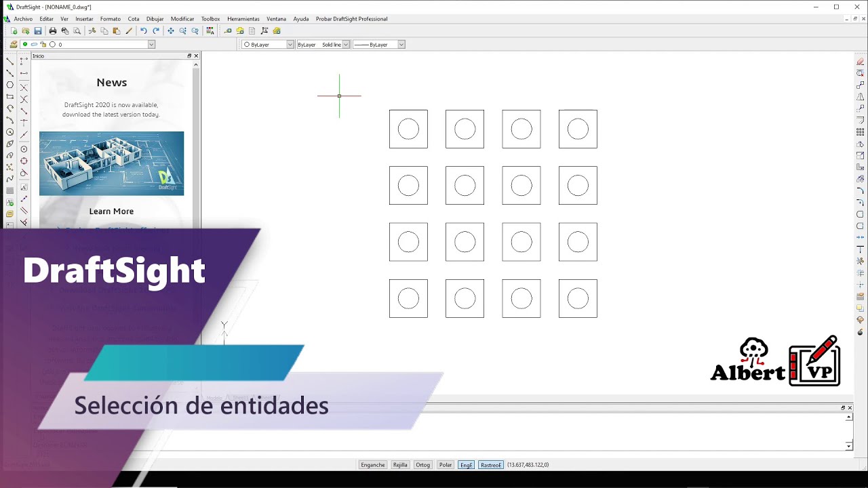Toggle Rejilla grid display

(400, 465)
